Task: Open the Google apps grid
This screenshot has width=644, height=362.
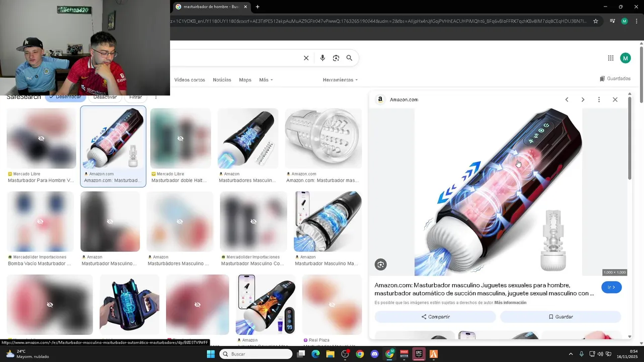Action: 611,58
